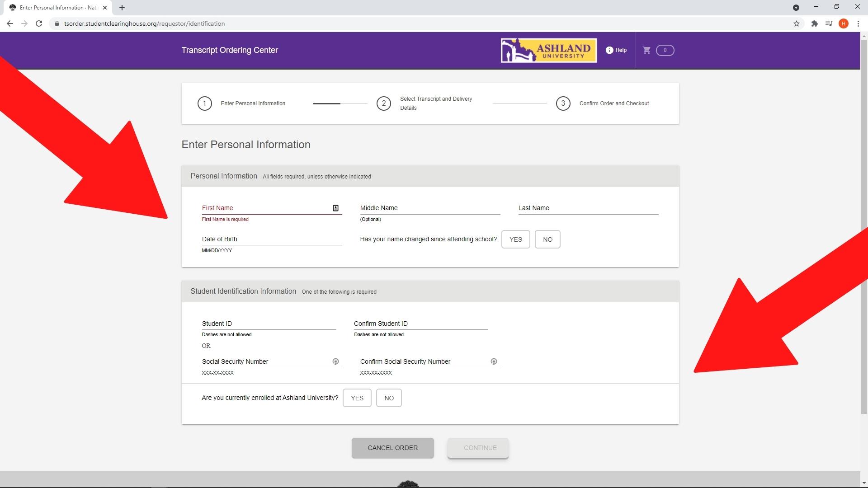Choose YES for currently enrolled question
Viewport: 868px width, 488px height.
(x=357, y=398)
